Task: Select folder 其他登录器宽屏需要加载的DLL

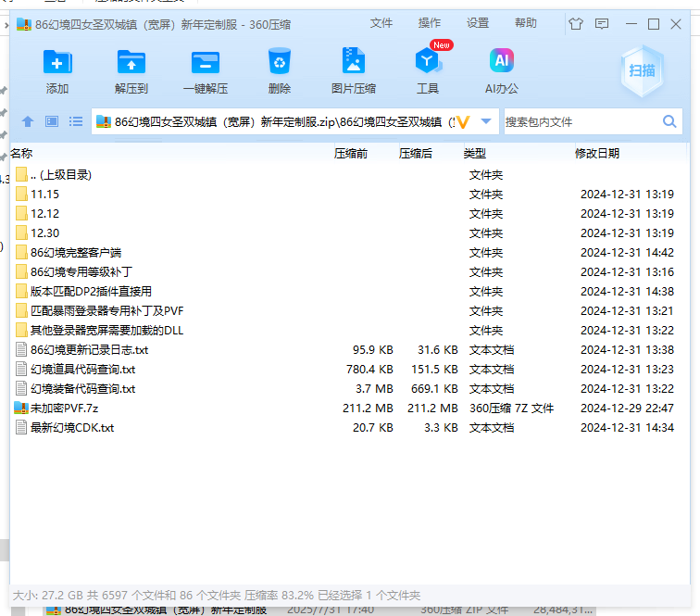Action: tap(349, 330)
